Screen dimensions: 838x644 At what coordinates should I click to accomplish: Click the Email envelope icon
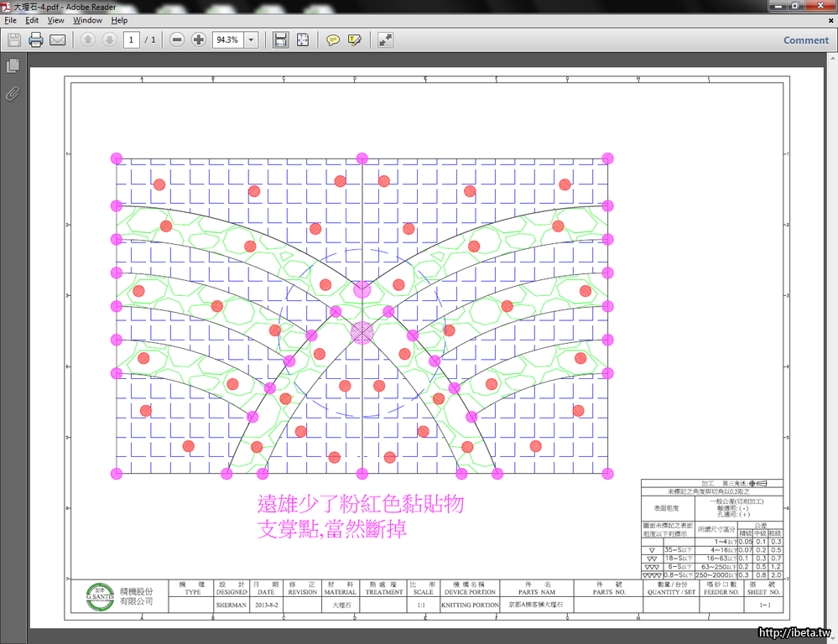58,39
